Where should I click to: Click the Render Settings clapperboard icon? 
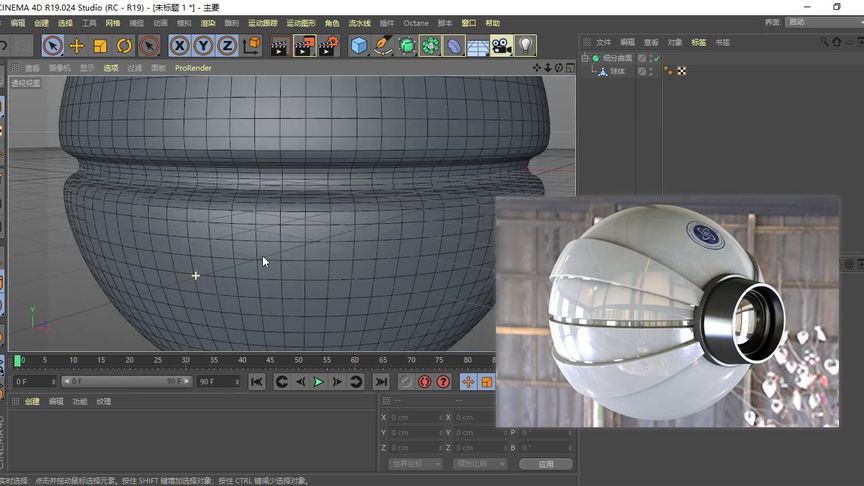point(328,45)
